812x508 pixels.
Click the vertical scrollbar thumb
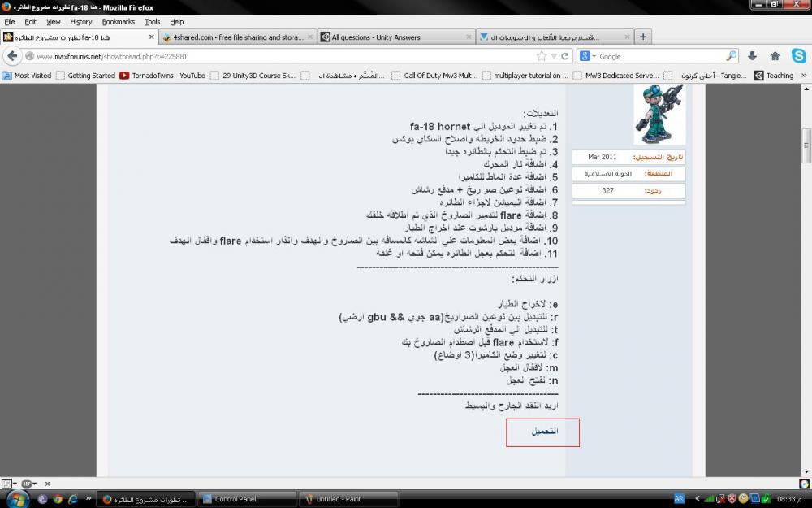[806, 145]
